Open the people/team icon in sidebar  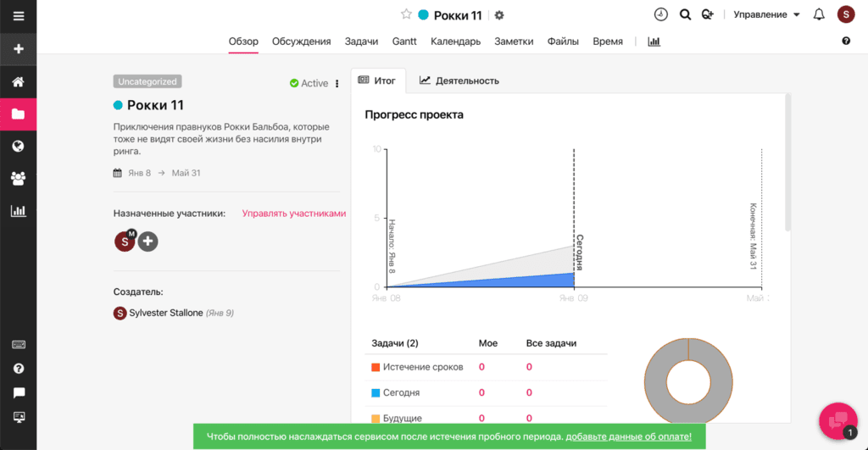(18, 178)
